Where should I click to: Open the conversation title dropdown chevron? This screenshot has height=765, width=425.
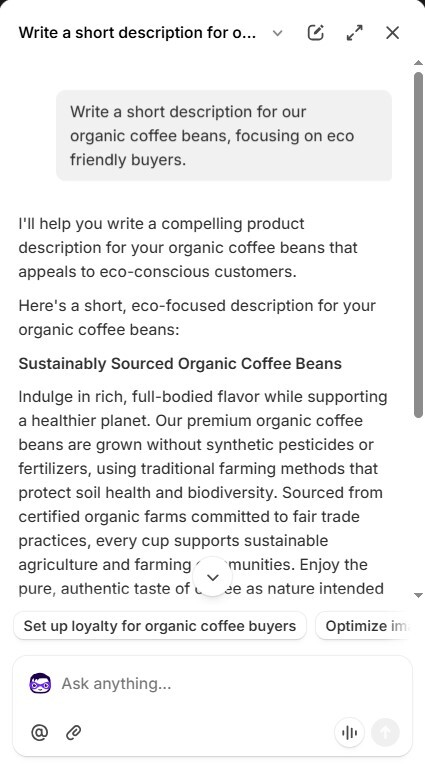pyautogui.click(x=278, y=33)
